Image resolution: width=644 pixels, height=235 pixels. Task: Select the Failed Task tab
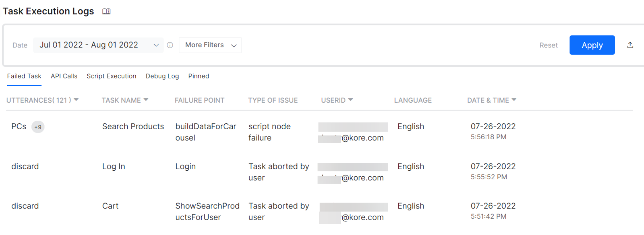tap(24, 76)
